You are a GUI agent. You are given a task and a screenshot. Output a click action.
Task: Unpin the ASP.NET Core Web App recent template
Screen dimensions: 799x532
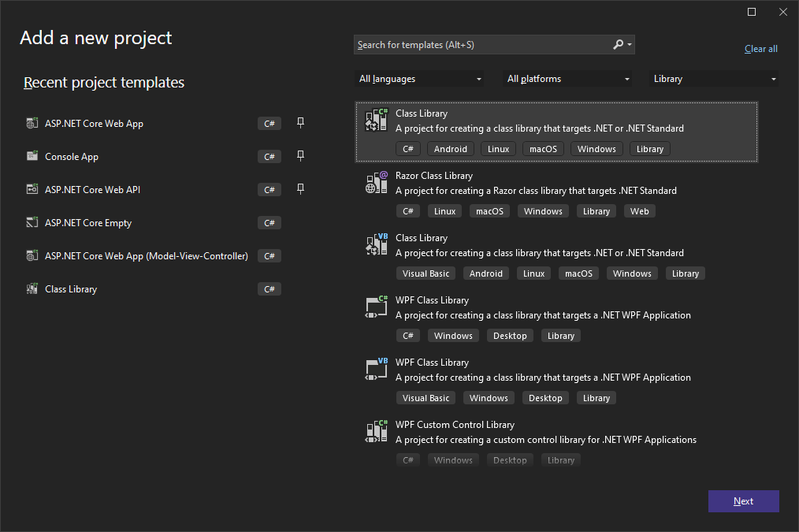(301, 123)
